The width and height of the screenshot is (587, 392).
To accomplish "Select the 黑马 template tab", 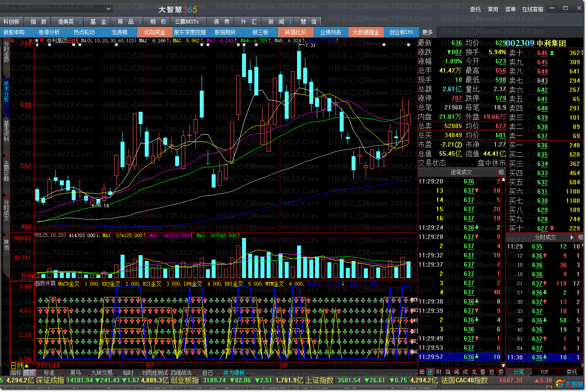I will pos(76,373).
